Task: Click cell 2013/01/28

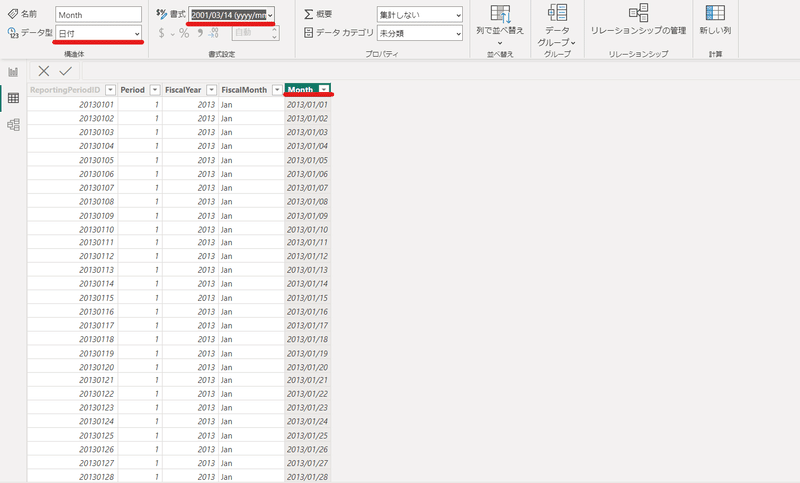Action: 308,477
